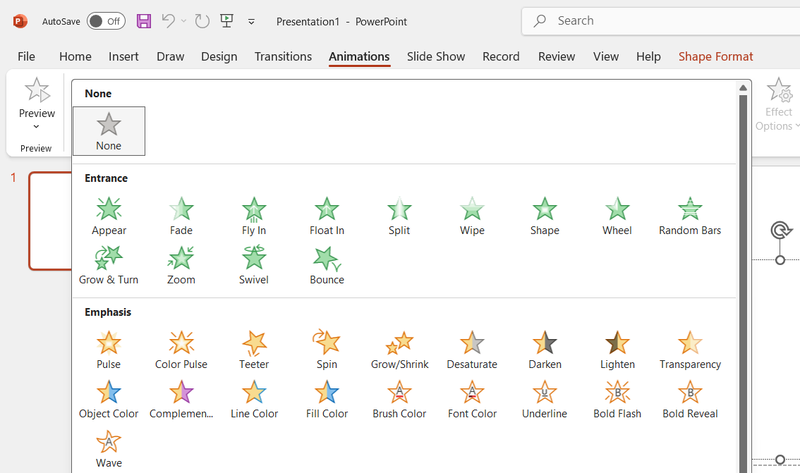Switch to the Shape Format tab
This screenshot has width=800, height=473.
point(715,57)
